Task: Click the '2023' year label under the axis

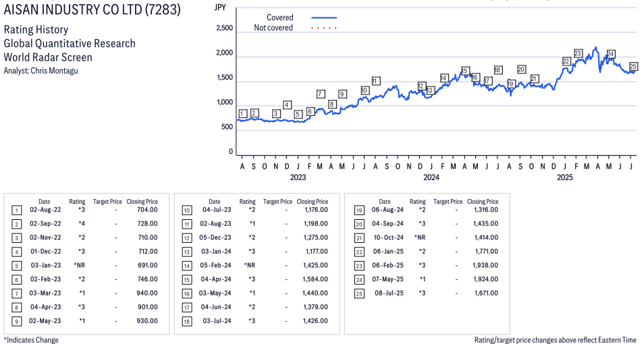Action: (298, 177)
